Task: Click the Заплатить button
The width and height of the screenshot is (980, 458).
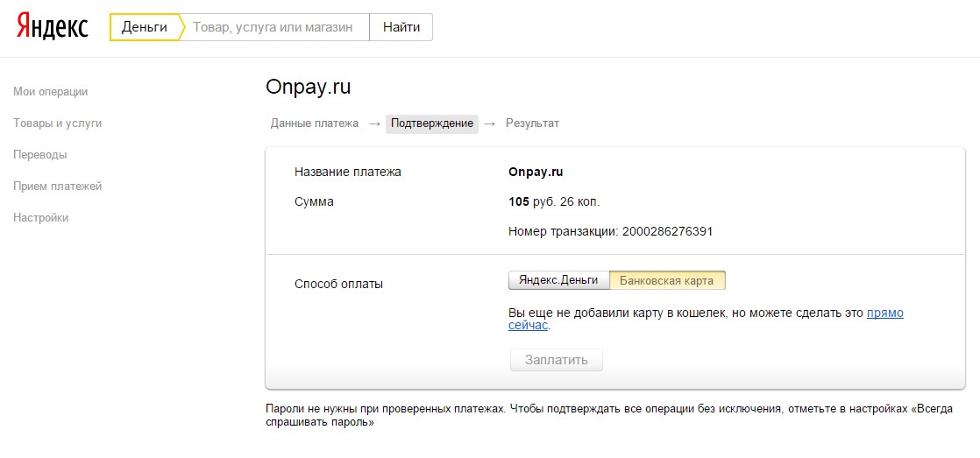Action: 557,360
